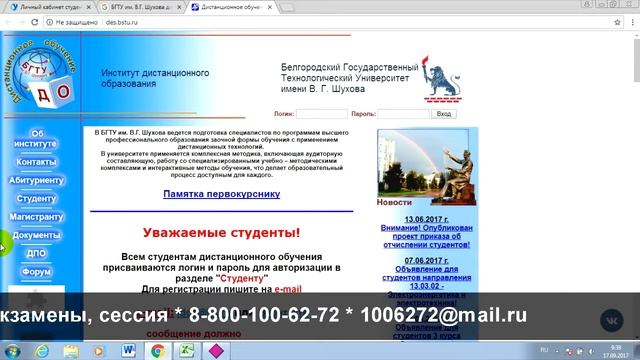Image resolution: width=640 pixels, height=360 pixels.
Task: Click the 'Новости' heading
Action: click(x=394, y=202)
